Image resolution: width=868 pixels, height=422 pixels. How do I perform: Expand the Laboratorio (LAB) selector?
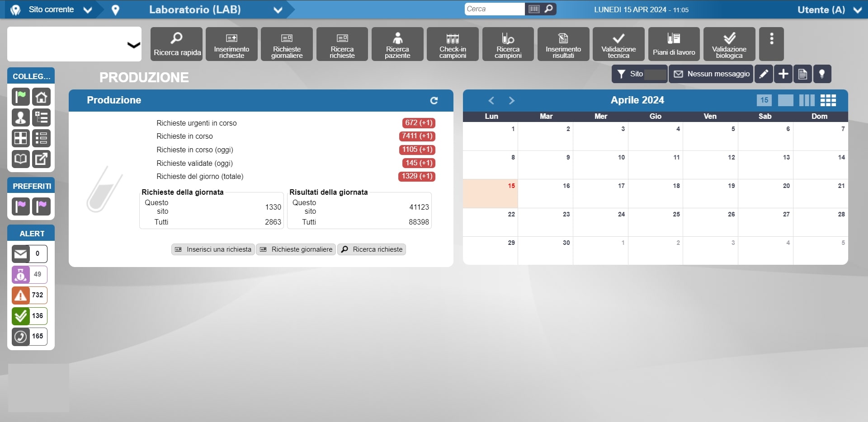(278, 10)
